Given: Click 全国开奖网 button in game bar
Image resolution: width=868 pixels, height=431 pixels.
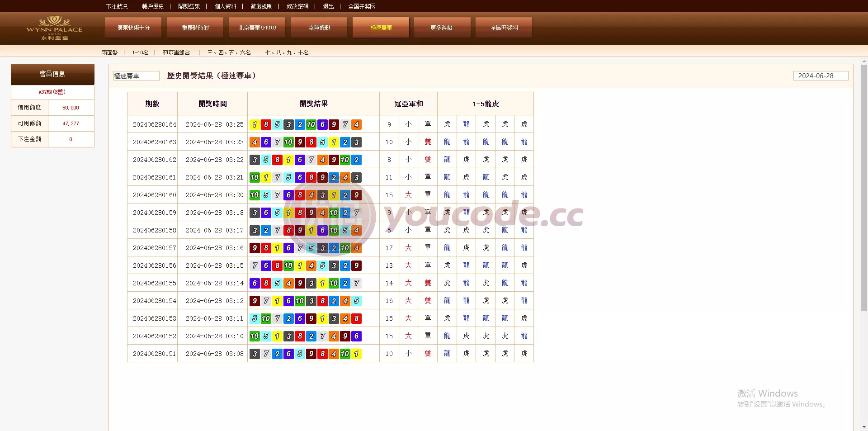Looking at the screenshot, I should 504,28.
